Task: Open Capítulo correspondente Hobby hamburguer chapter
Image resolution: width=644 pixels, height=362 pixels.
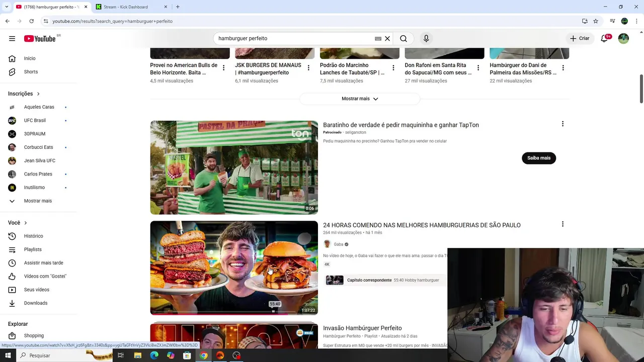Action: click(x=385, y=280)
